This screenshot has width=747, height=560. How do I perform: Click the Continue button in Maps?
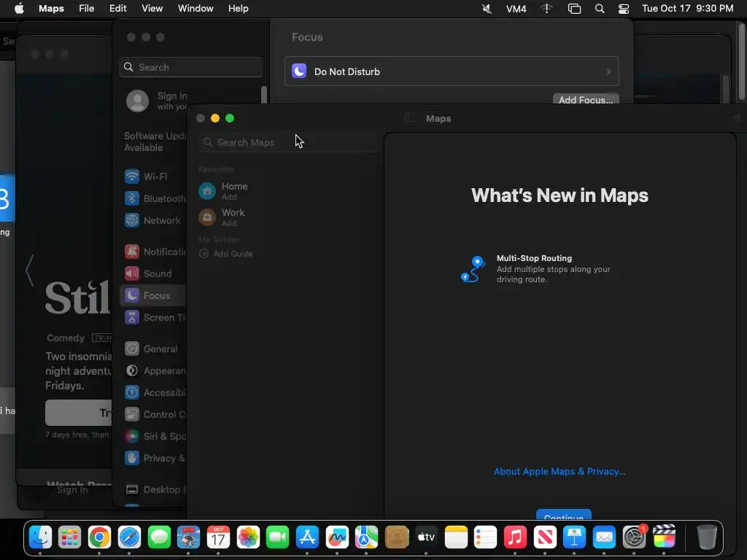click(564, 515)
